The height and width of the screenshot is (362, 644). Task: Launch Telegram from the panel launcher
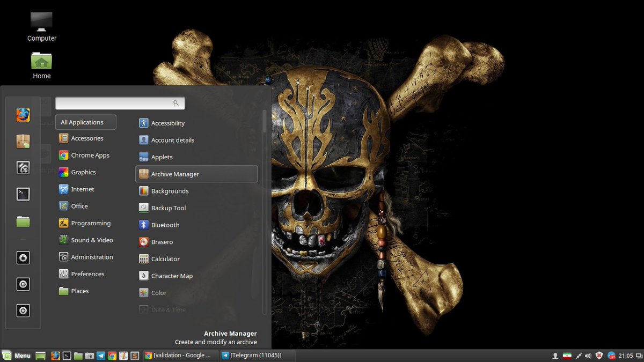(x=101, y=356)
